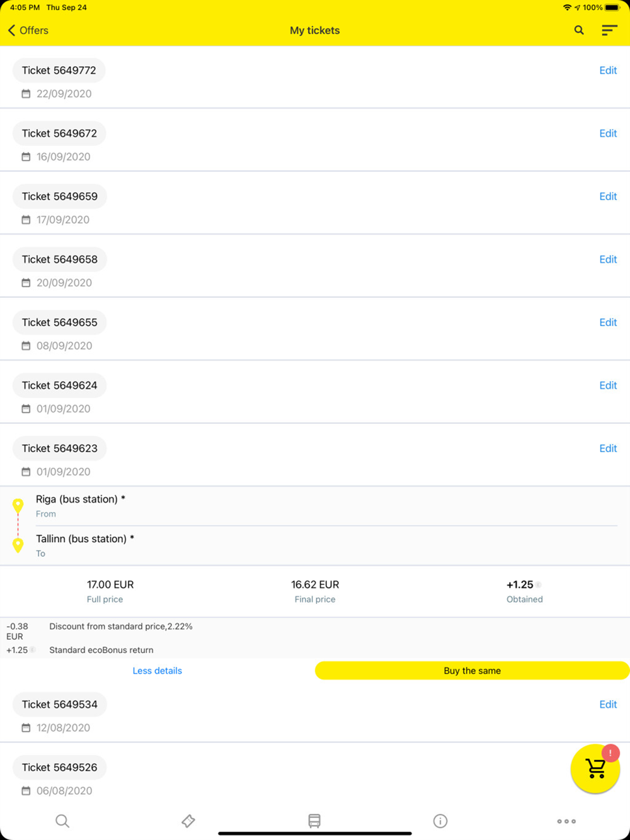Open the three-dots more menu
Screen dimensions: 630x840
566,821
